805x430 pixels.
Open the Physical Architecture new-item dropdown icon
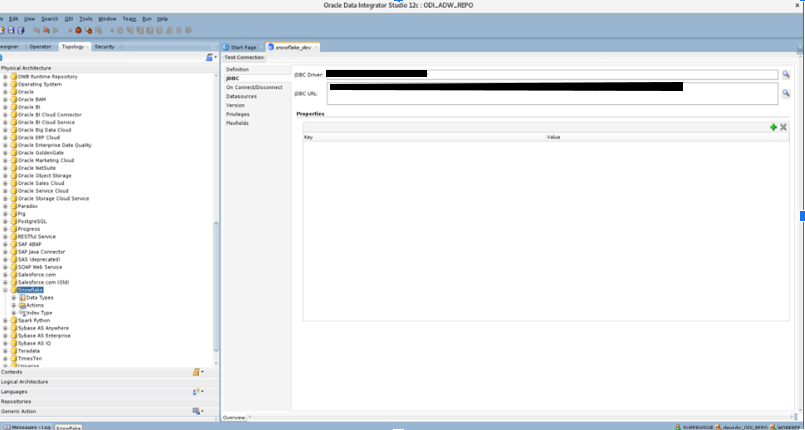coord(210,57)
